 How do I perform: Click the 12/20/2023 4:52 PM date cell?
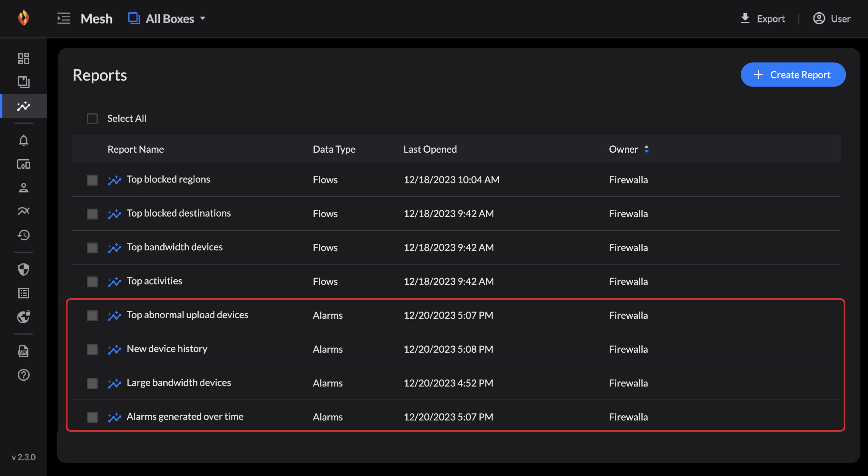click(448, 383)
